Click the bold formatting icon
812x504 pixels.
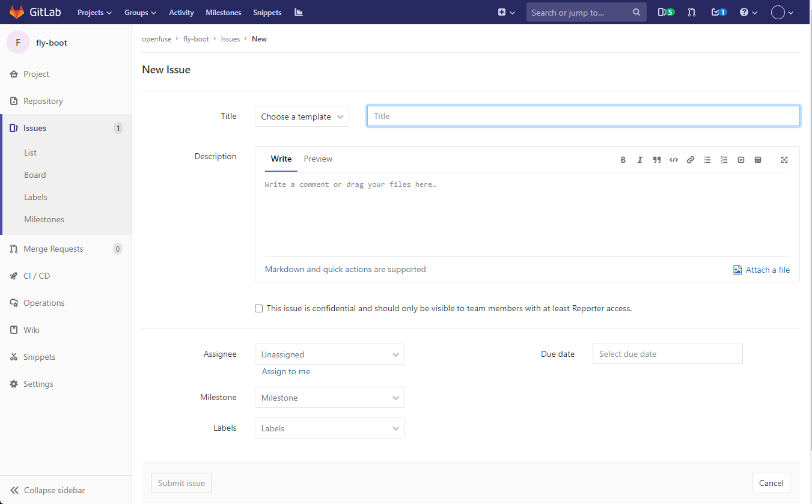coord(623,160)
